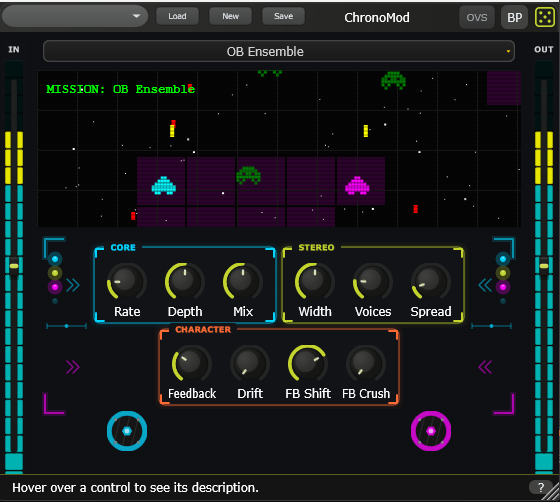
Task: Click the dice randomize icon
Action: pyautogui.click(x=545, y=17)
